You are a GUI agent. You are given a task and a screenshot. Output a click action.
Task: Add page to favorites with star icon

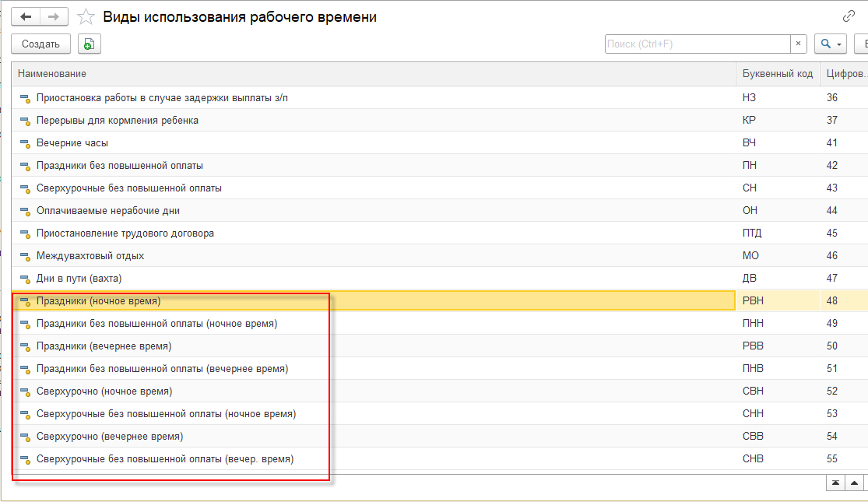(88, 16)
